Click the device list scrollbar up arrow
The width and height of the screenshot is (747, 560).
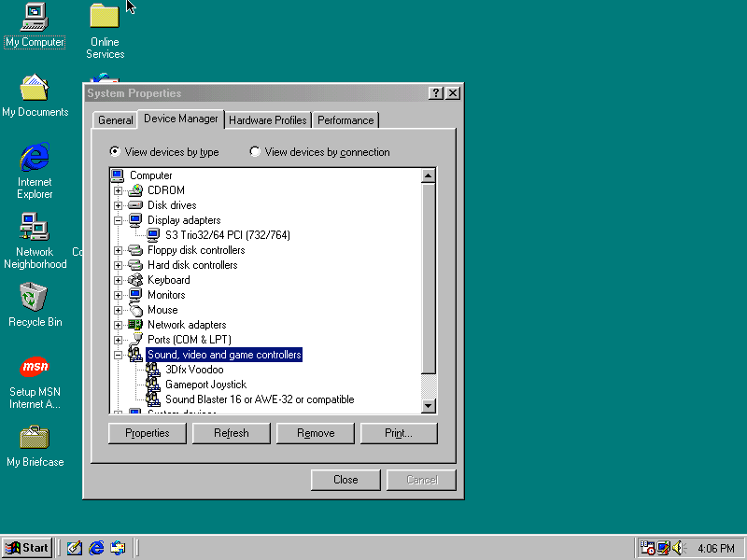coord(429,175)
